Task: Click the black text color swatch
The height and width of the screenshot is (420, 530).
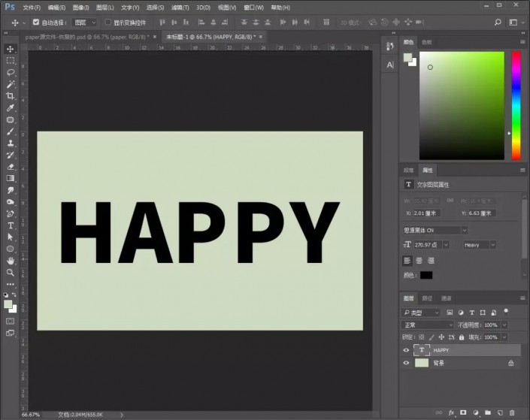Action: tap(426, 275)
